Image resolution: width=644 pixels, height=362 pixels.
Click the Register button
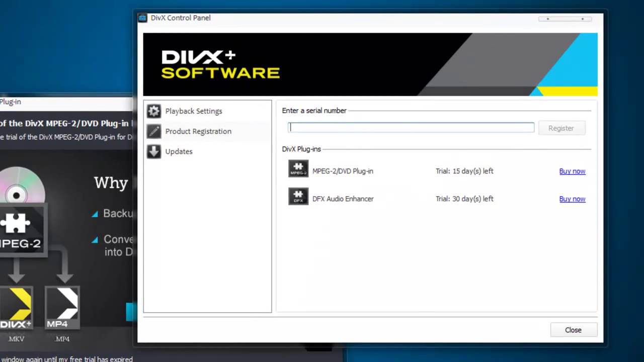[x=561, y=128]
